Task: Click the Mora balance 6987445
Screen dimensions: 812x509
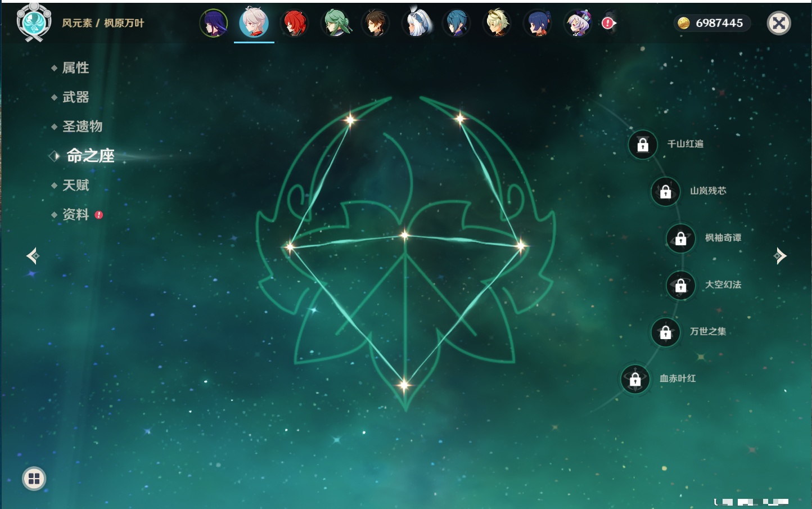Action: (x=719, y=23)
